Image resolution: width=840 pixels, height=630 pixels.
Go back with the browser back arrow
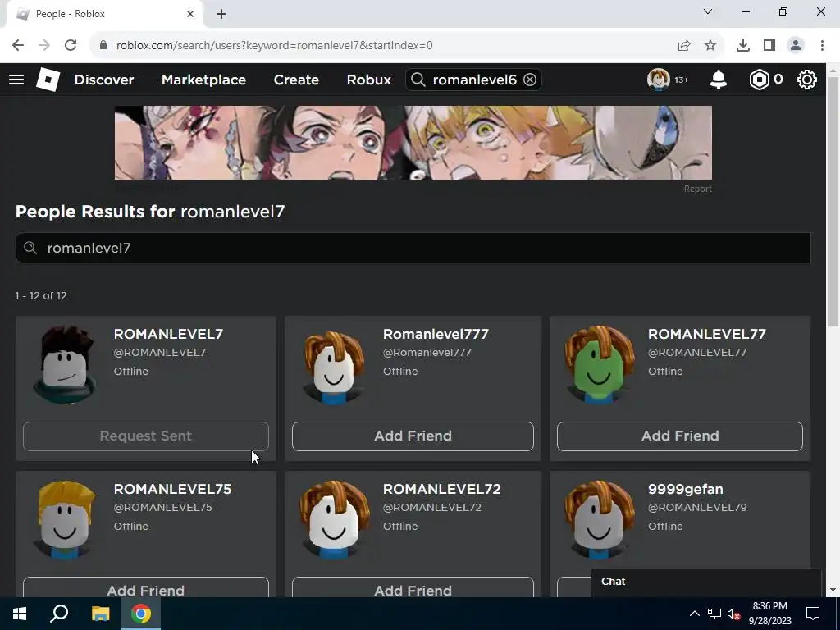click(x=18, y=46)
